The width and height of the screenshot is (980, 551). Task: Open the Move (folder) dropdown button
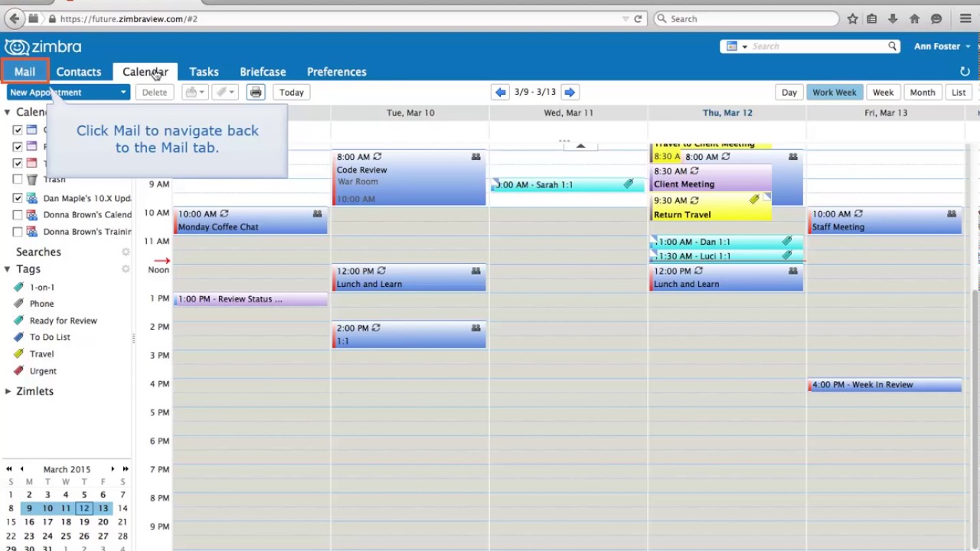click(195, 93)
